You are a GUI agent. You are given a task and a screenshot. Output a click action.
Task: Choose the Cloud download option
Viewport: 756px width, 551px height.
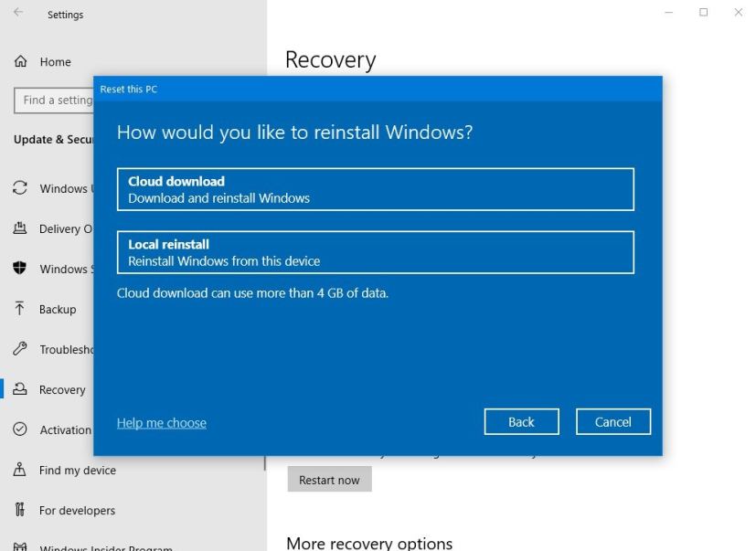pyautogui.click(x=375, y=188)
